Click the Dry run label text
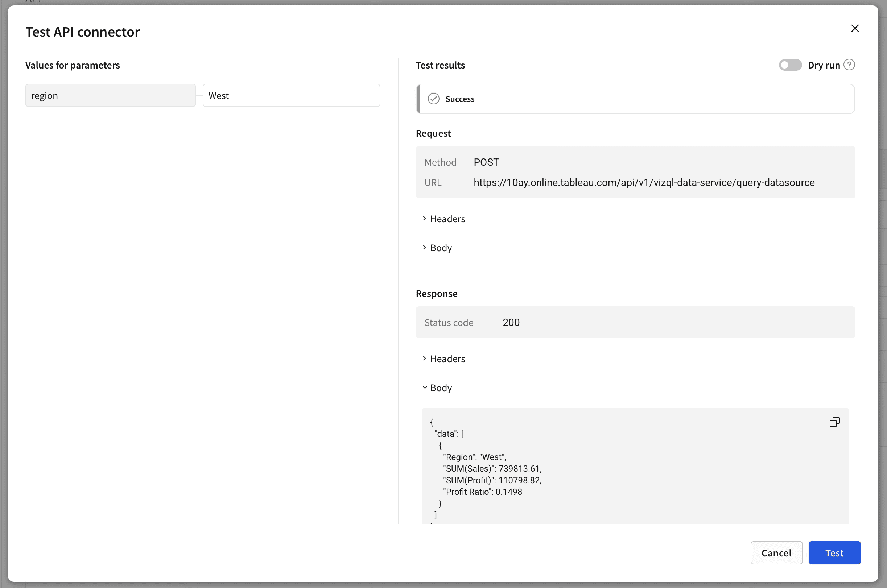Image resolution: width=887 pixels, height=588 pixels. (824, 65)
